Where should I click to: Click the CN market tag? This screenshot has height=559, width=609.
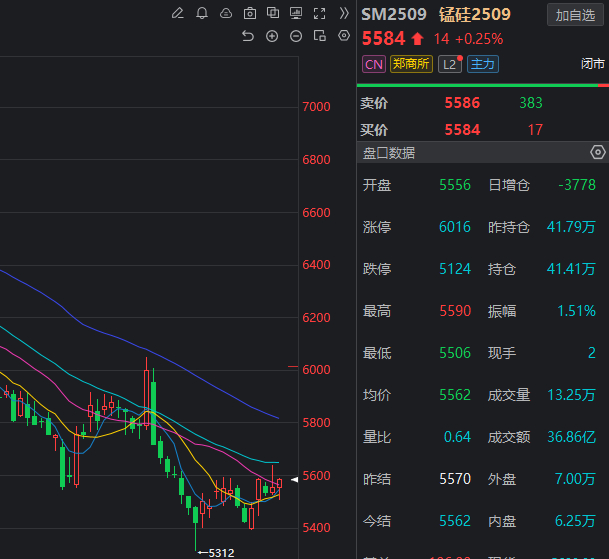(x=373, y=64)
